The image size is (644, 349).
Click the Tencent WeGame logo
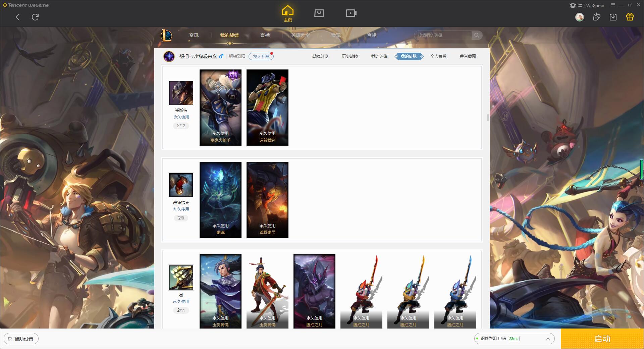coord(26,5)
